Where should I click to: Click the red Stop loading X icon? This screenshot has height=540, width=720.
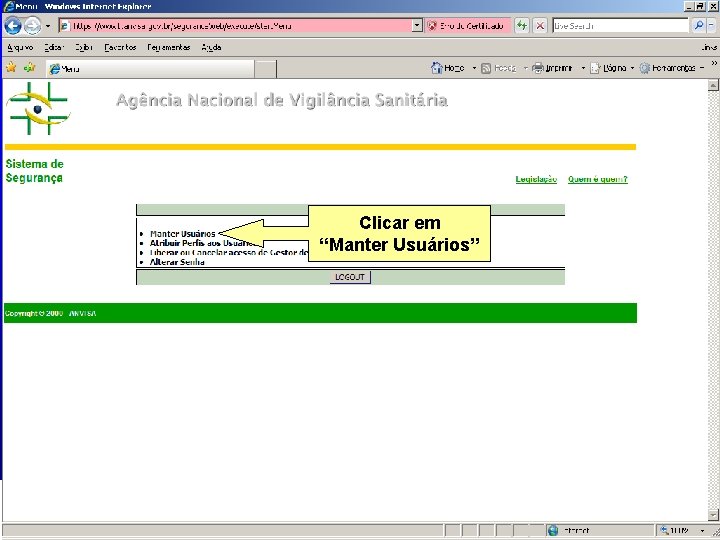point(540,26)
